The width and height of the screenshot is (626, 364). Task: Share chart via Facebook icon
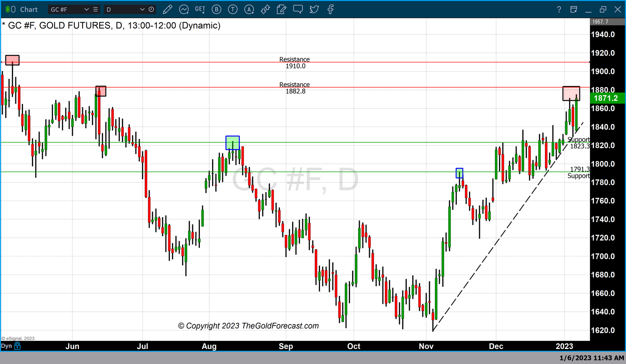(x=331, y=9)
